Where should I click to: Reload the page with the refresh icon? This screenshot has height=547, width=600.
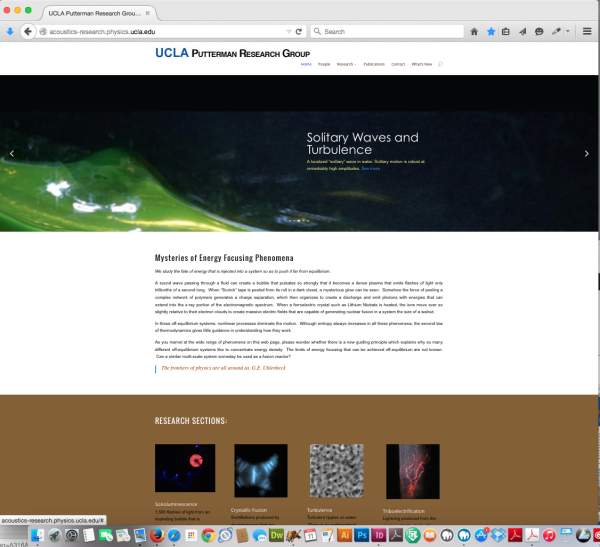(x=299, y=31)
